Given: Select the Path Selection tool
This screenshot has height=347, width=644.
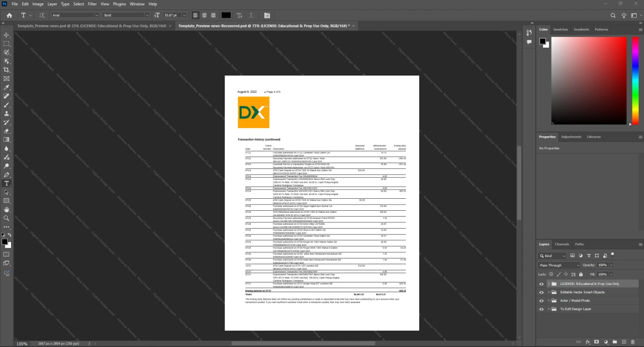Looking at the screenshot, I should [x=7, y=192].
